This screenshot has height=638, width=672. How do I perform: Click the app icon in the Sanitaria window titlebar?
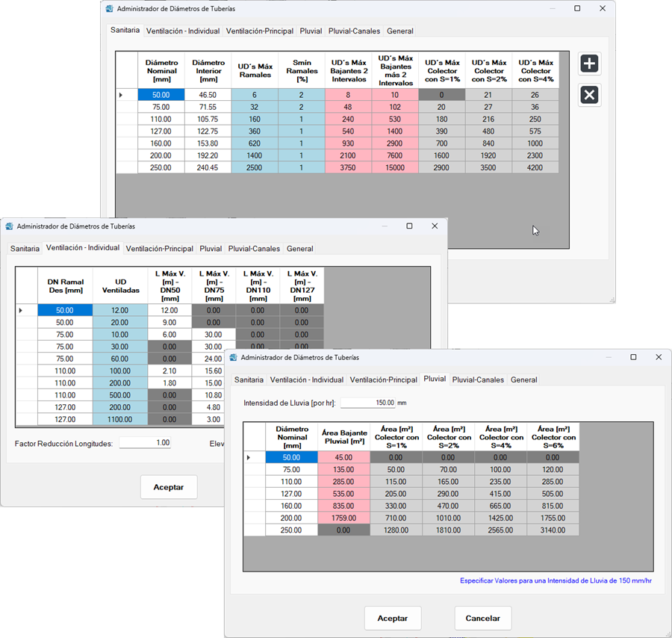108,8
